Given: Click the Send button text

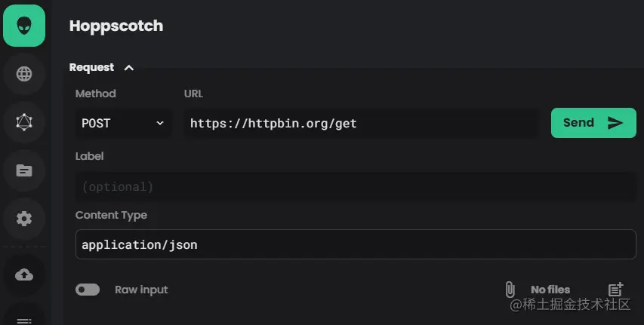Looking at the screenshot, I should click(578, 123).
